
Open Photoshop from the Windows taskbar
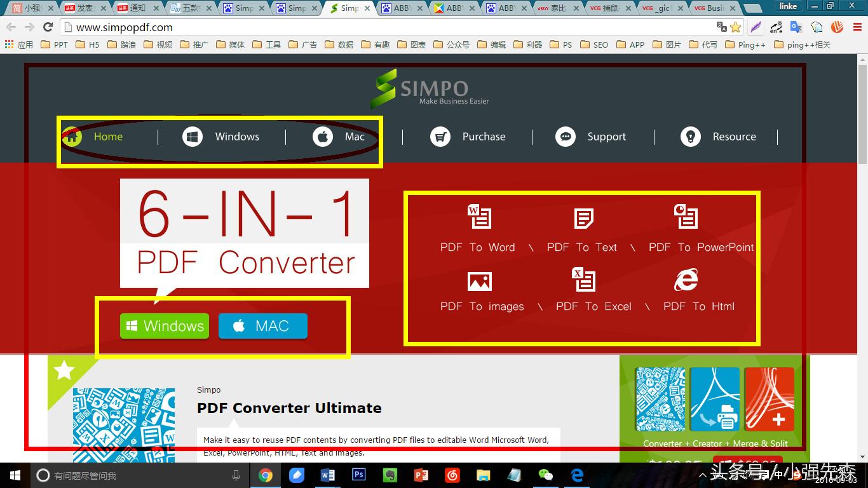tap(358, 475)
